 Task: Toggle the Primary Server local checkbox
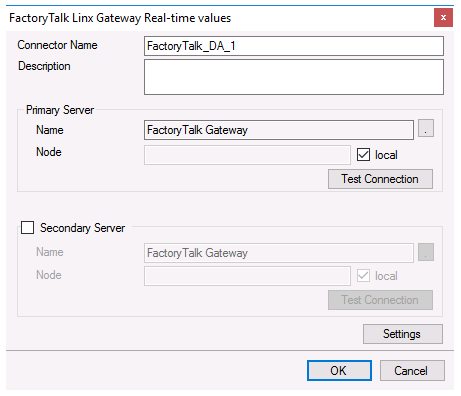click(x=363, y=155)
